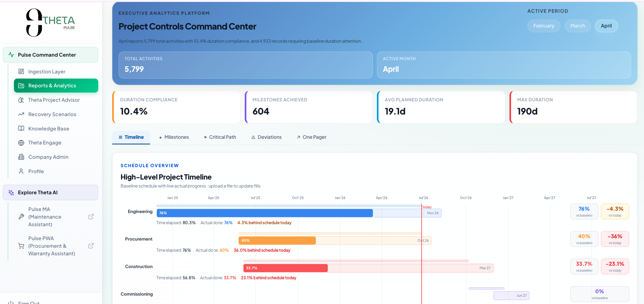644x304 pixels.
Task: Click the Deviations warning triangle icon
Action: pos(253,137)
